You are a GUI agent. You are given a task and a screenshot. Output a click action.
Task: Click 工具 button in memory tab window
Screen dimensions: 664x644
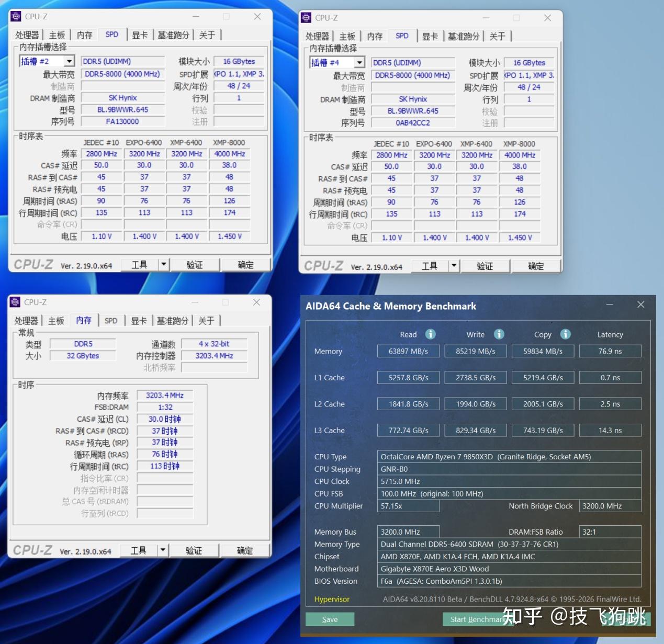click(138, 550)
